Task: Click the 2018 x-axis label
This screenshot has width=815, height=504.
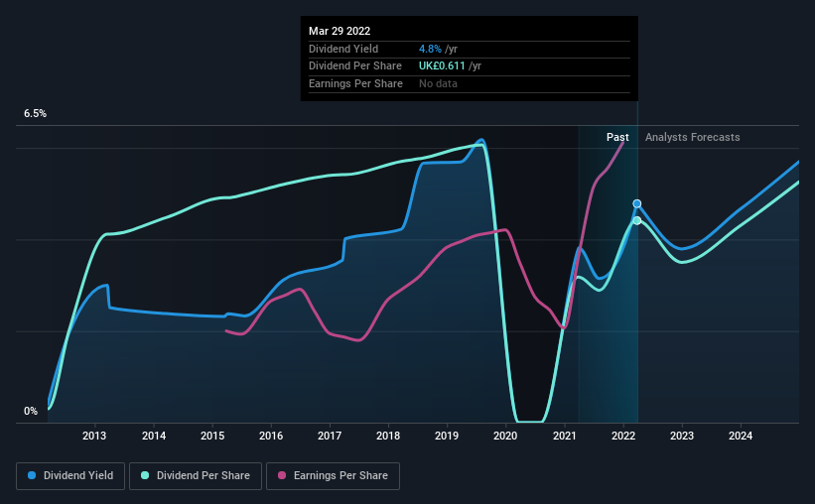Action: [x=388, y=436]
